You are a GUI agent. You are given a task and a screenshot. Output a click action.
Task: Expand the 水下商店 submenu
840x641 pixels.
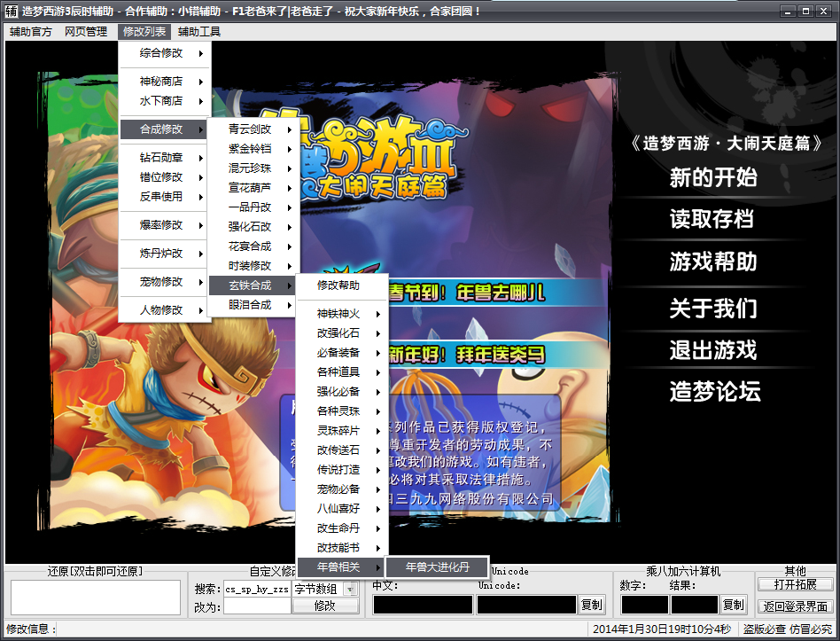pos(165,101)
